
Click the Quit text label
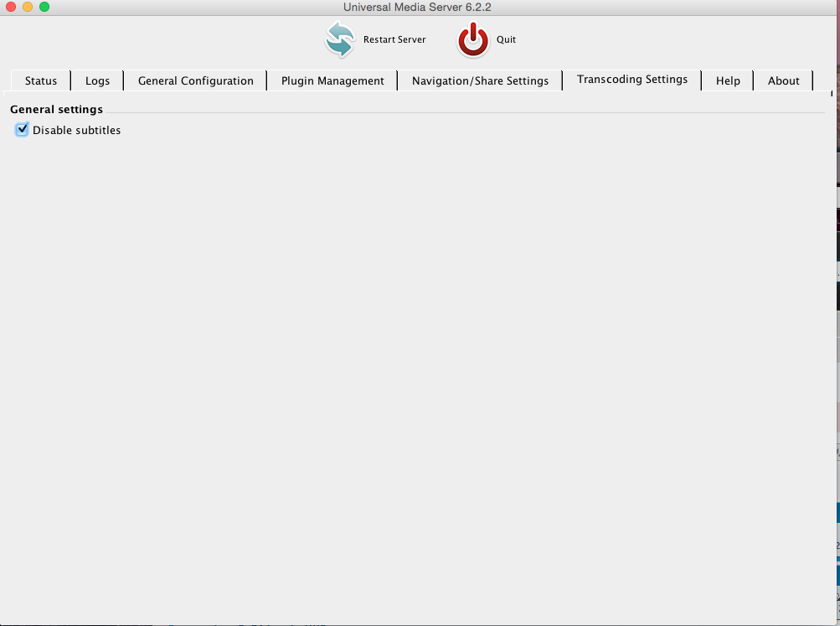point(506,39)
